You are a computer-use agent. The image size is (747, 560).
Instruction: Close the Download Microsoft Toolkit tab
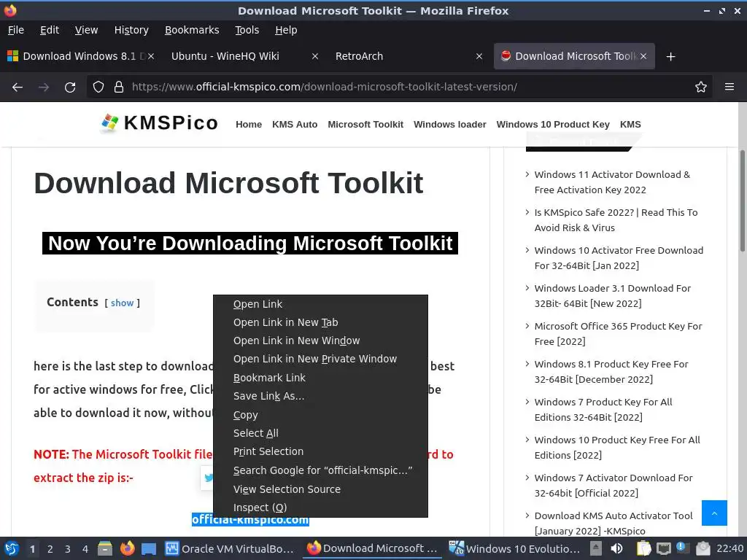pos(643,56)
